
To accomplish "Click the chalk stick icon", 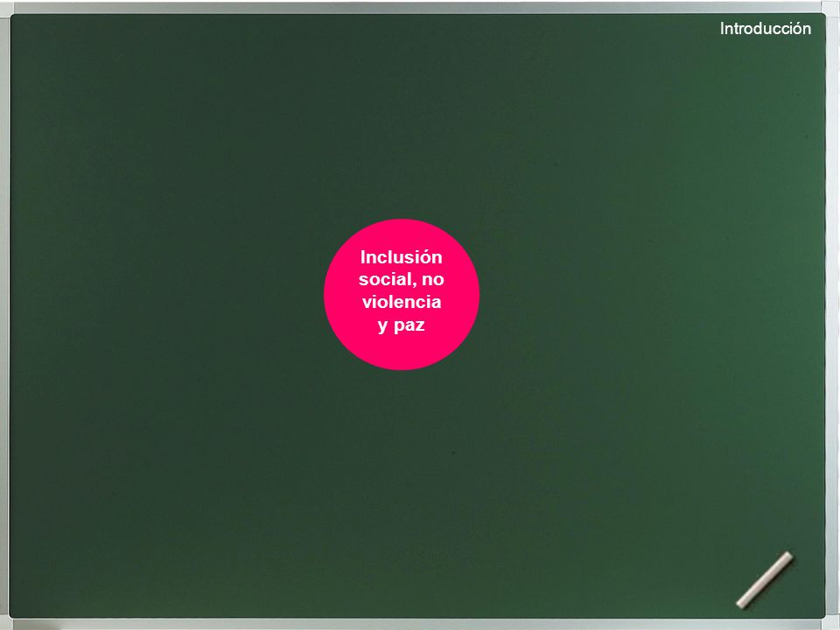I will coord(765,580).
